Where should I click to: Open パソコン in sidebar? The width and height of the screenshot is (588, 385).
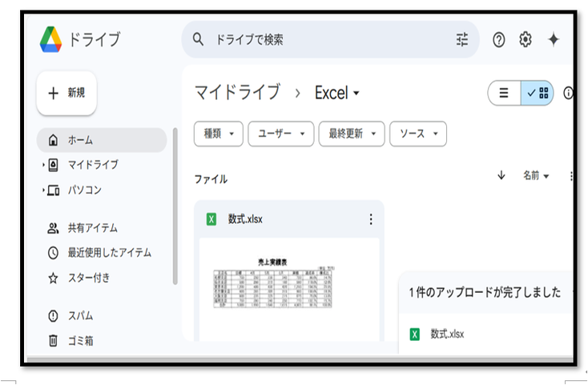coord(84,190)
